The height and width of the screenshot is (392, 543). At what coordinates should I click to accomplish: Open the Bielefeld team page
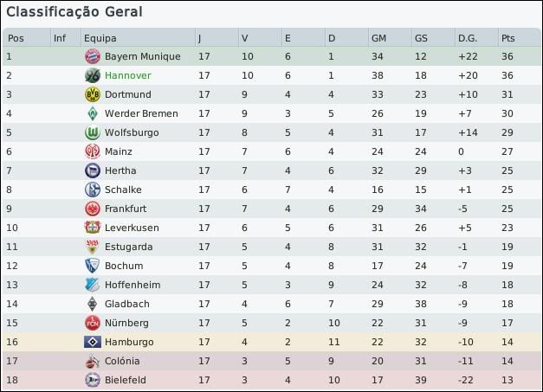click(126, 380)
